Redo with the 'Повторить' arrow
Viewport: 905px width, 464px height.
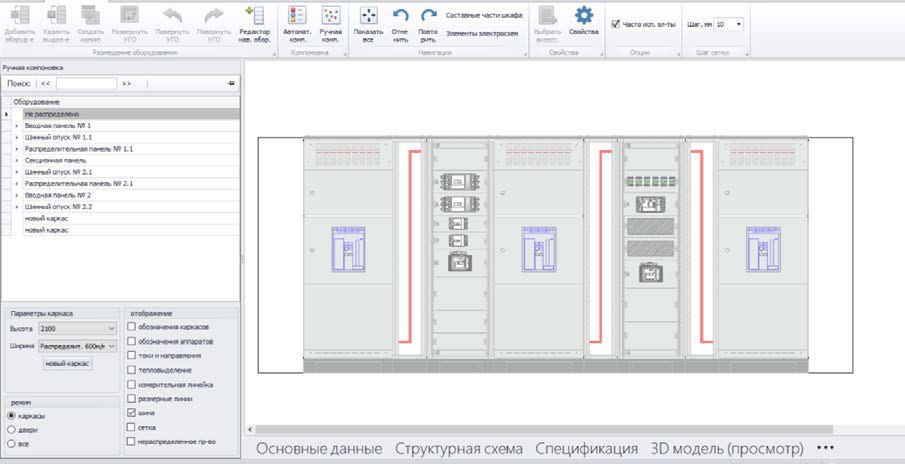428,21
